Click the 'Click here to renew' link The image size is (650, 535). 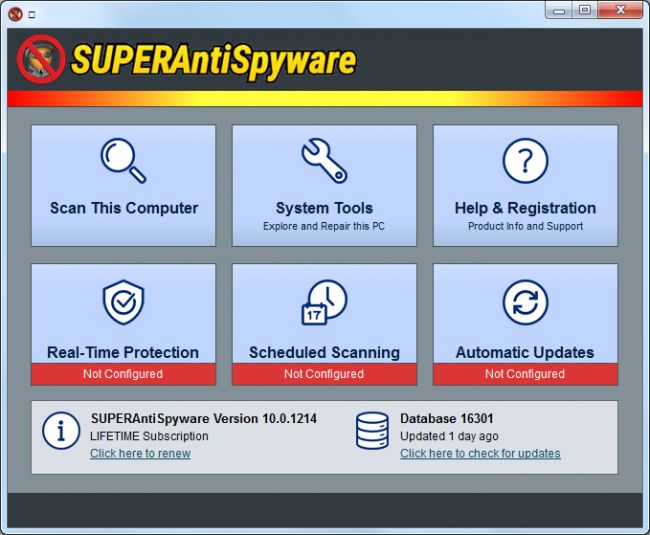(x=141, y=453)
